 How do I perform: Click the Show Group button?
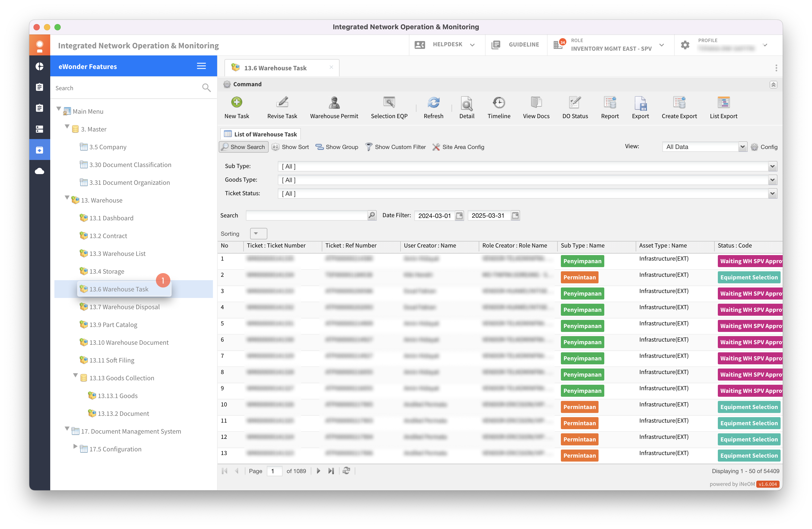pyautogui.click(x=337, y=147)
